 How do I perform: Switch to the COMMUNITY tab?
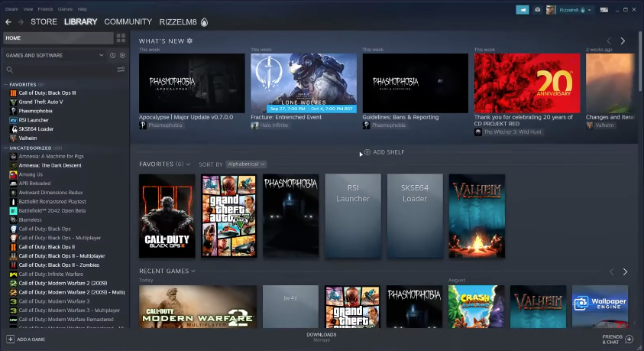click(128, 21)
